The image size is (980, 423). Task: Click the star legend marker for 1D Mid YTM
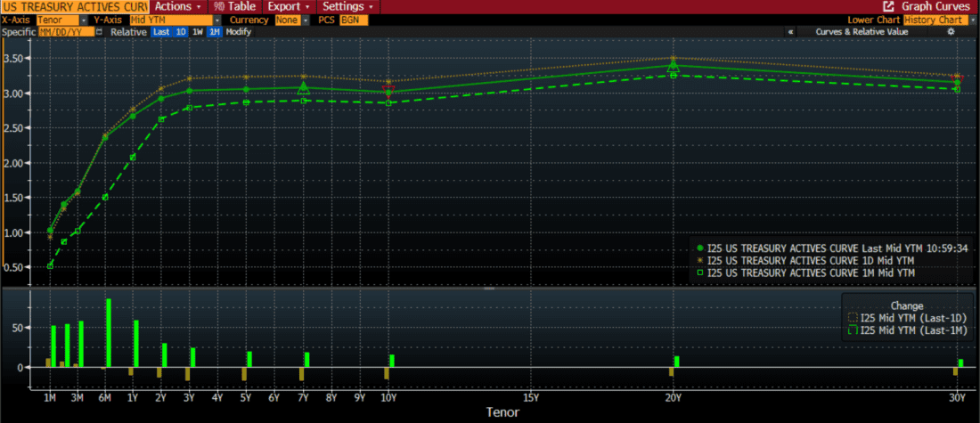(x=700, y=261)
